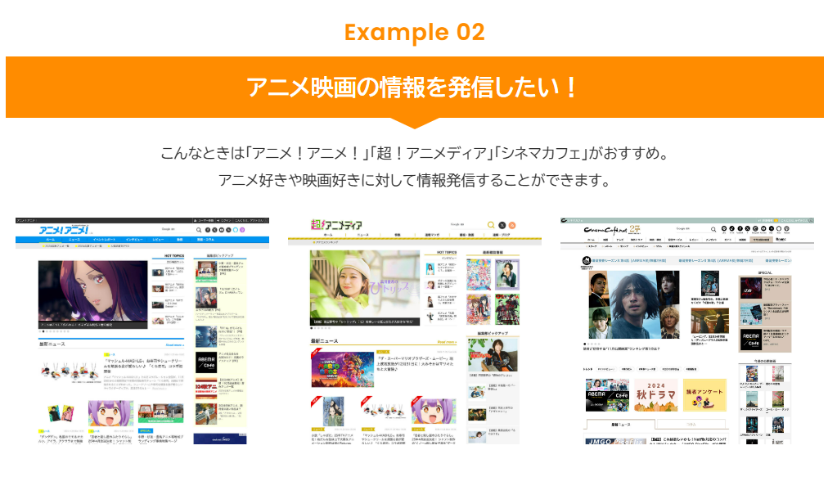Select the 最新ニュース tab on CinemaCafe
The image size is (828, 504).
click(x=620, y=424)
